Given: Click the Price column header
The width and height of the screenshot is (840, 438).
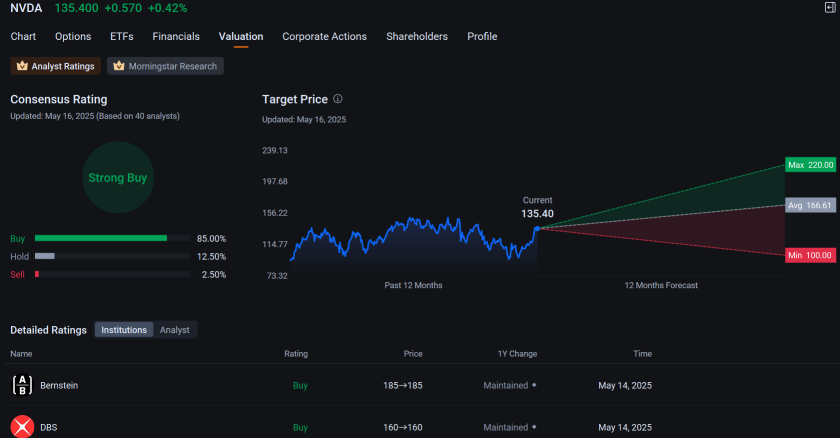Looking at the screenshot, I should click(413, 353).
